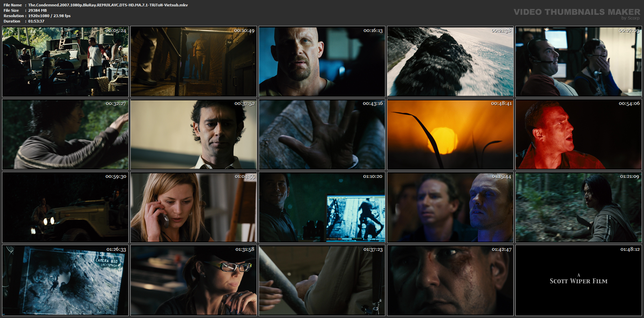Select the Scott Wiper Film credit frame
This screenshot has width=644, height=318.
tap(578, 280)
